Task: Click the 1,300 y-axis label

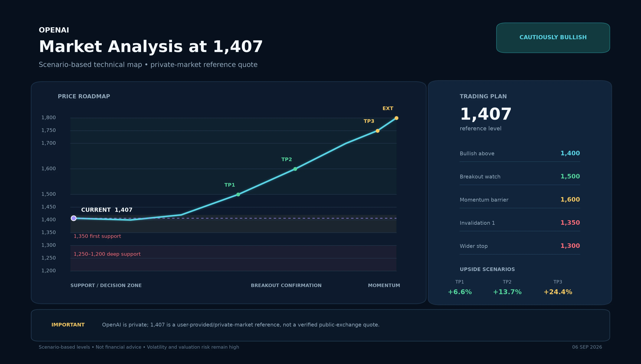Action: (x=49, y=245)
